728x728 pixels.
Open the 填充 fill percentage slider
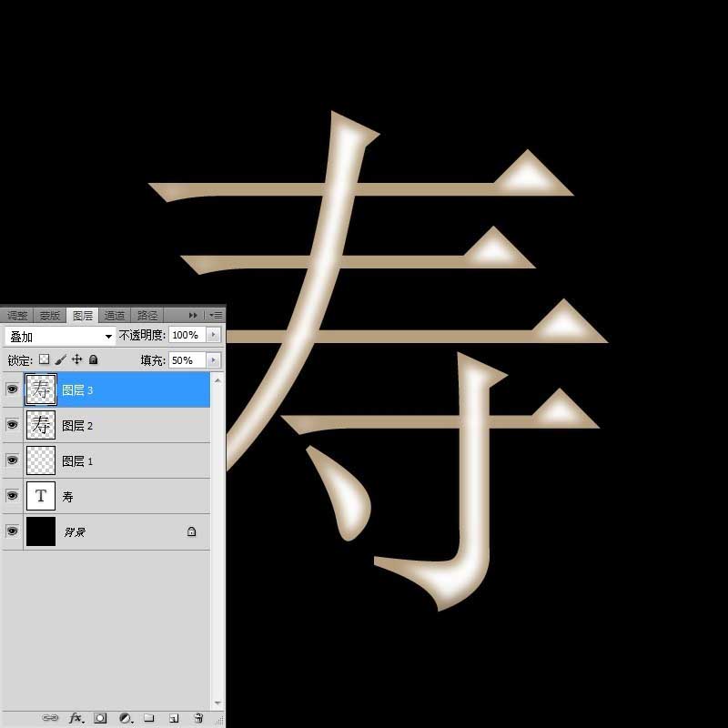tap(214, 359)
